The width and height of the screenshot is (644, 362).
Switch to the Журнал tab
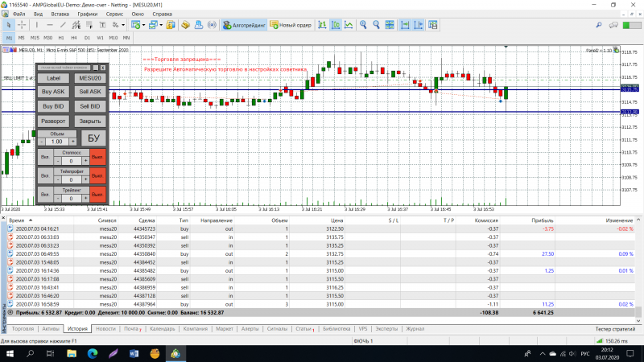click(415, 329)
